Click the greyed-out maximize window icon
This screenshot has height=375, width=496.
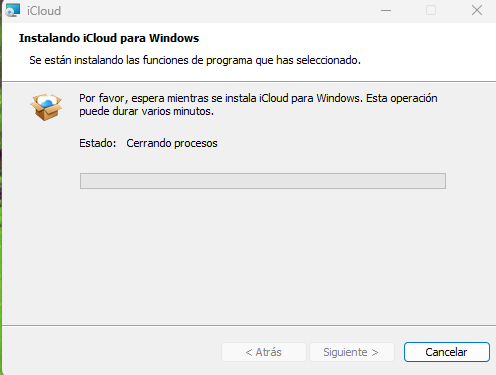pyautogui.click(x=431, y=10)
